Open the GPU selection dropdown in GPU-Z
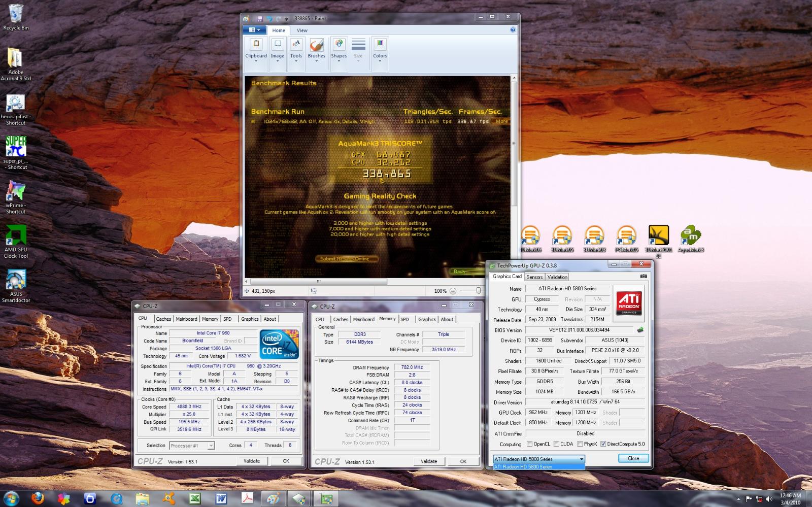This screenshot has height=507, width=812. click(x=539, y=459)
